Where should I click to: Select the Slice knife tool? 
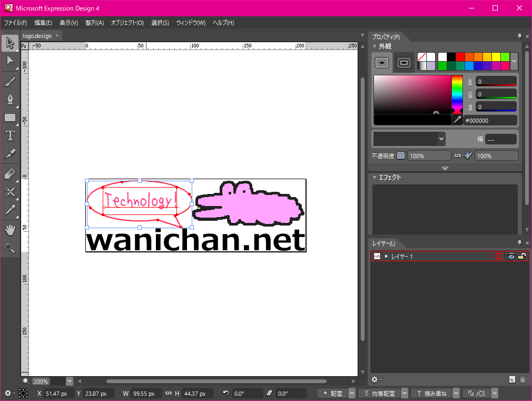point(10,154)
